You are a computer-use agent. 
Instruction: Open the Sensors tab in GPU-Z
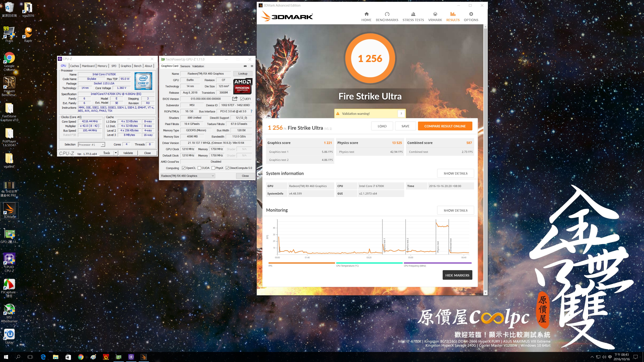[x=185, y=66]
